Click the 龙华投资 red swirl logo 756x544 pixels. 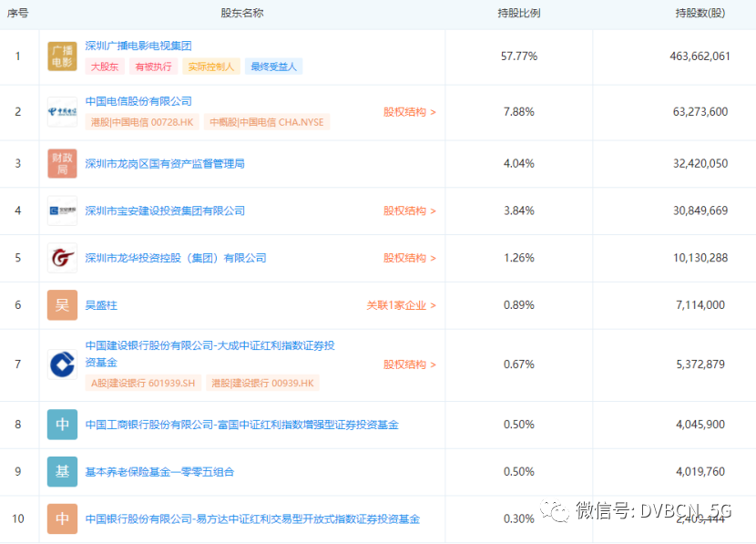pos(62,258)
